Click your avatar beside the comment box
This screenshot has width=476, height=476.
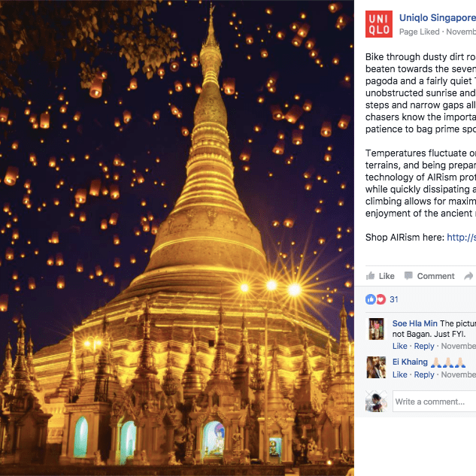coord(376,401)
